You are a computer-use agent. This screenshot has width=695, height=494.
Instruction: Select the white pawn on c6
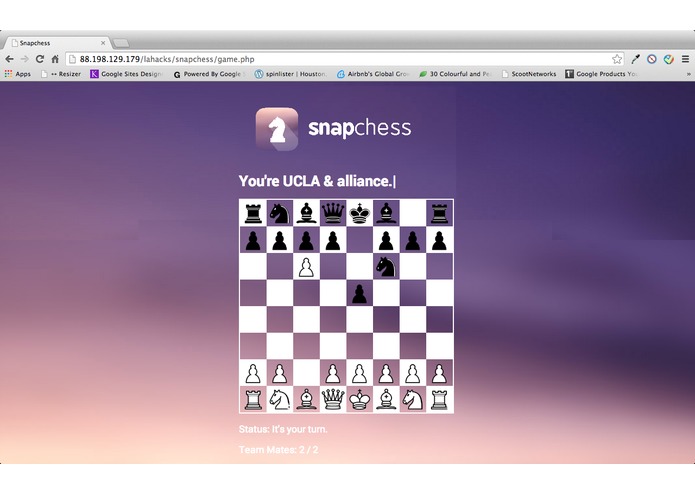click(306, 267)
